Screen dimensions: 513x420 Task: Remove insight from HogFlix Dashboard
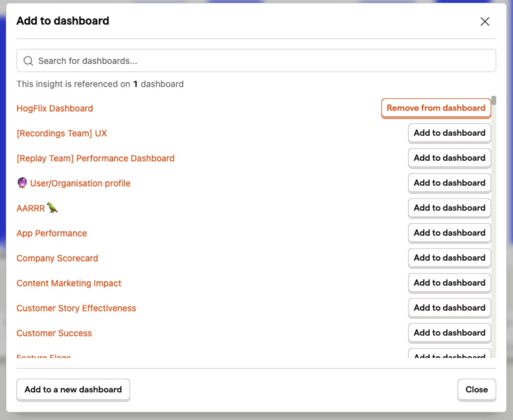436,108
